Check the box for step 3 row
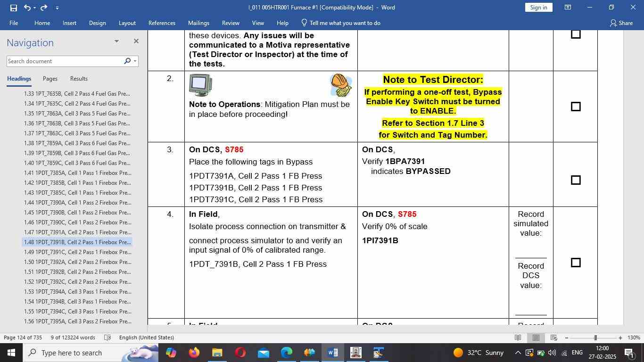The image size is (644, 362). point(576,180)
